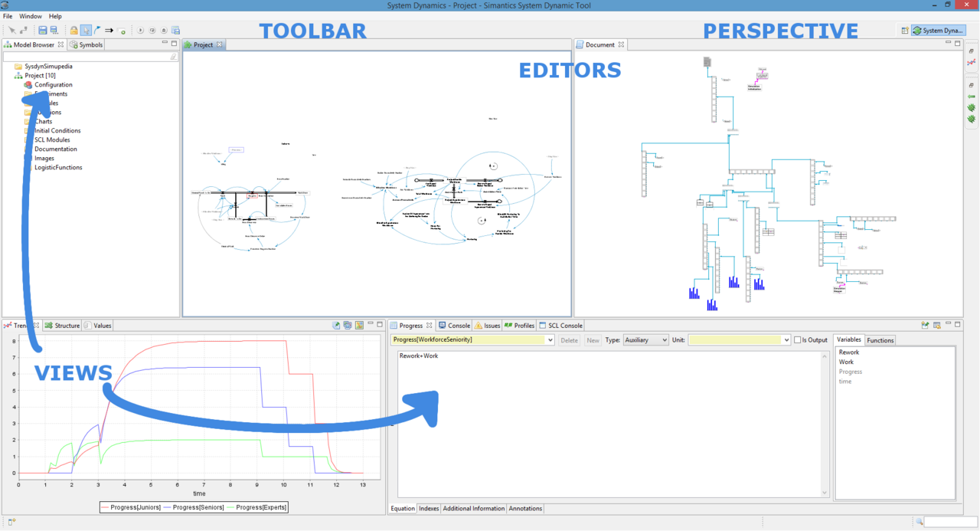Select Initial Conditions folder in tree
Image resolution: width=980 pixels, height=531 pixels.
coord(57,131)
